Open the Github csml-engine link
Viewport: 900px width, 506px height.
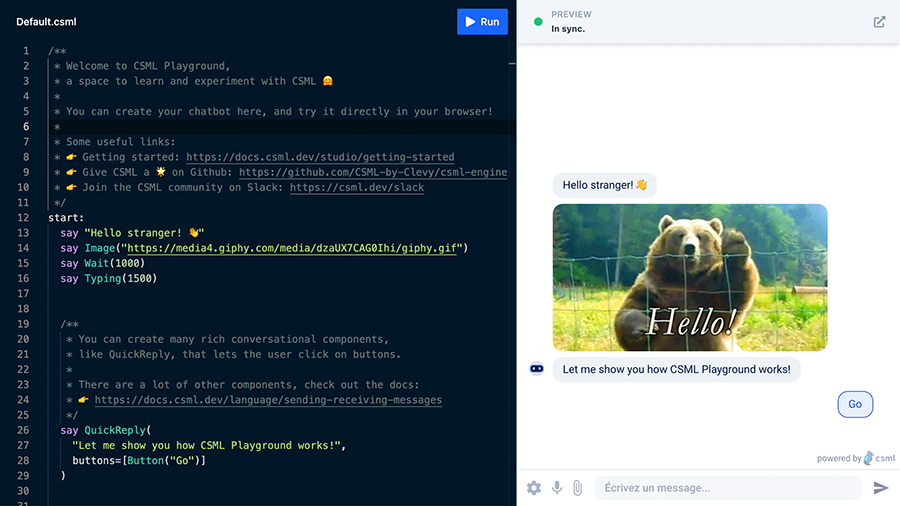pos(373,172)
